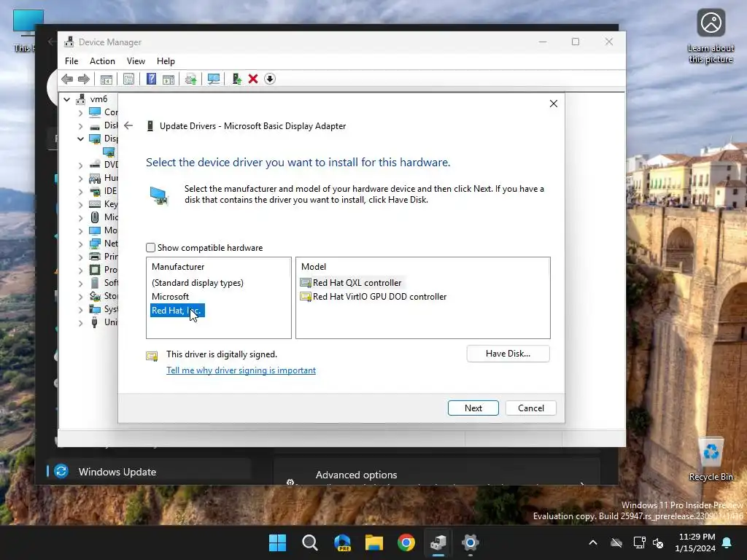Click the update driver software toolbar icon

click(x=190, y=79)
